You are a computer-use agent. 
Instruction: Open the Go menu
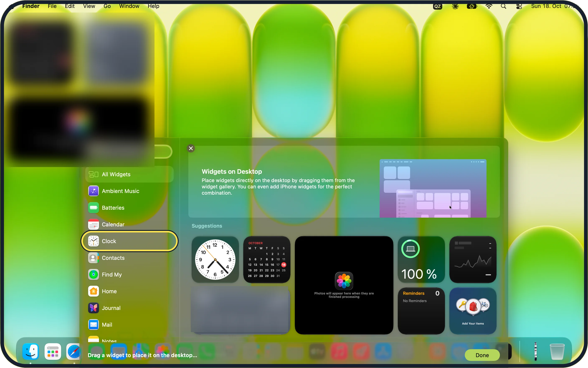click(x=107, y=6)
